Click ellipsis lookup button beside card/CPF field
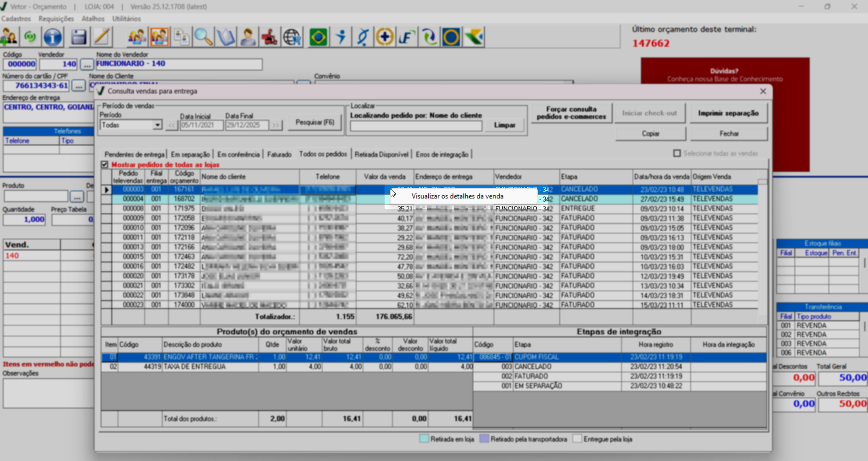This screenshot has width=868, height=461. click(78, 86)
